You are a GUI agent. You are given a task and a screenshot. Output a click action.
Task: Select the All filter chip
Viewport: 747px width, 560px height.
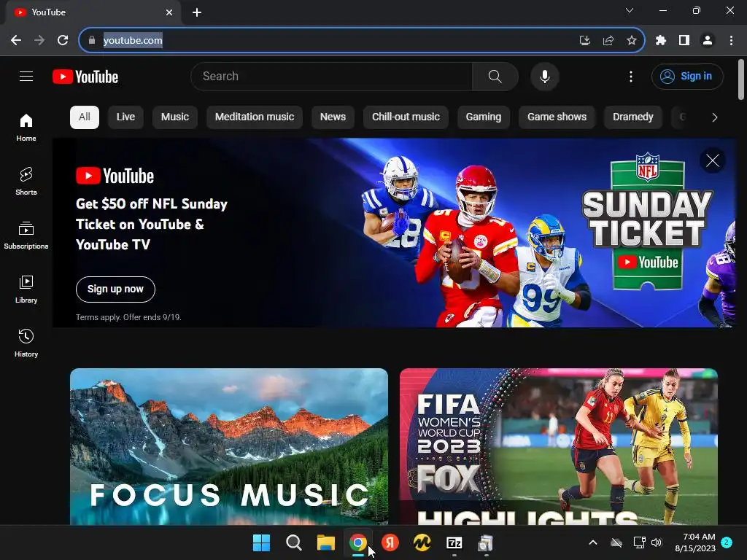[85, 117]
